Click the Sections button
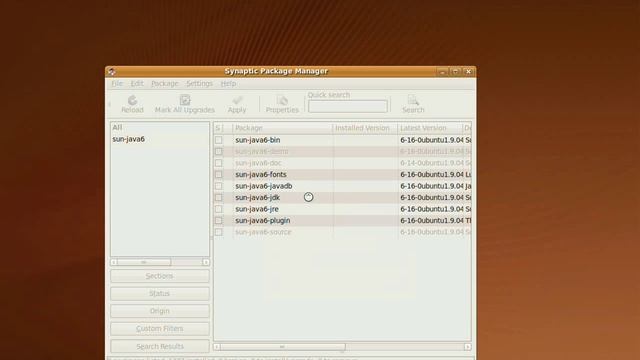The image size is (640, 360). pyautogui.click(x=160, y=276)
